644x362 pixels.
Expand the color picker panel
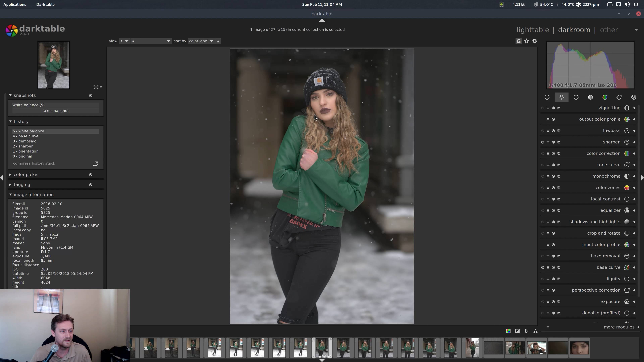click(x=26, y=174)
